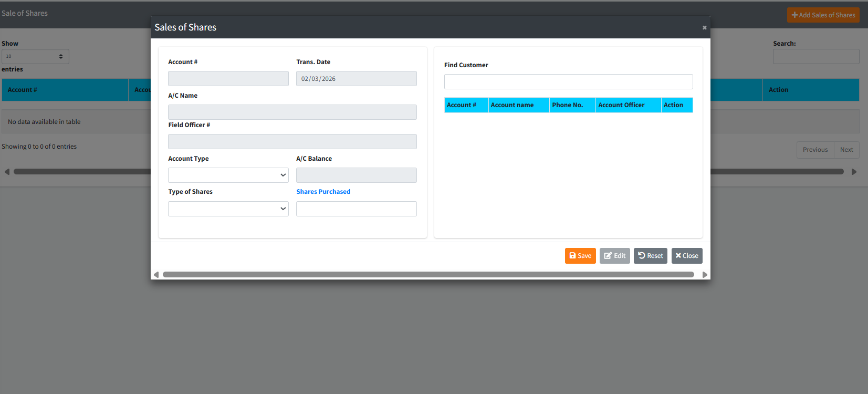
Task: Click the Close button in the dialog footer
Action: 686,256
